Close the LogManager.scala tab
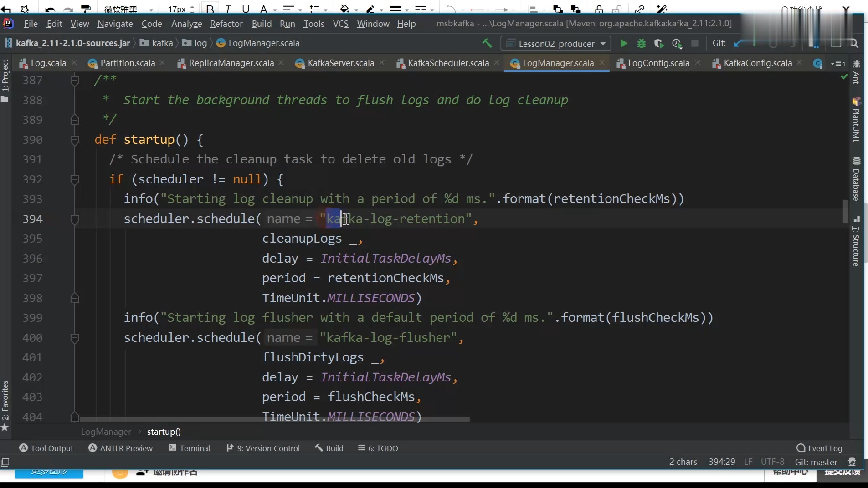The width and height of the screenshot is (868, 488). pos(602,63)
